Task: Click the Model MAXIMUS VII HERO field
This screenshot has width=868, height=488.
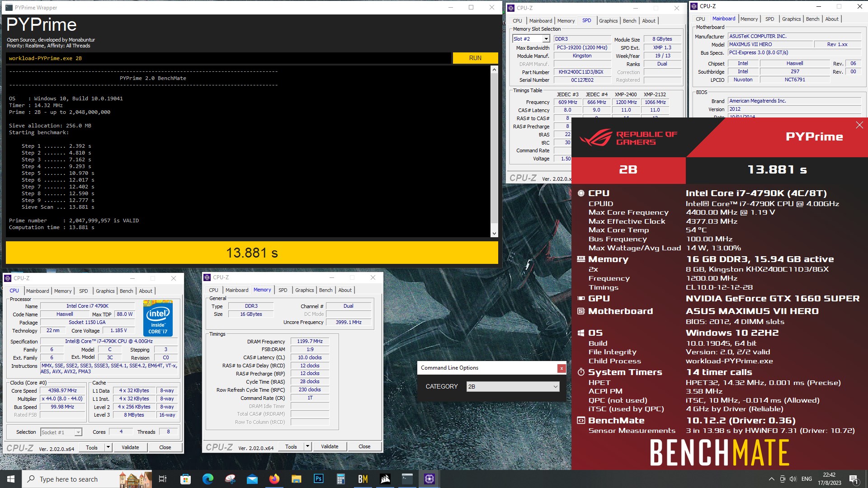Action: [770, 44]
